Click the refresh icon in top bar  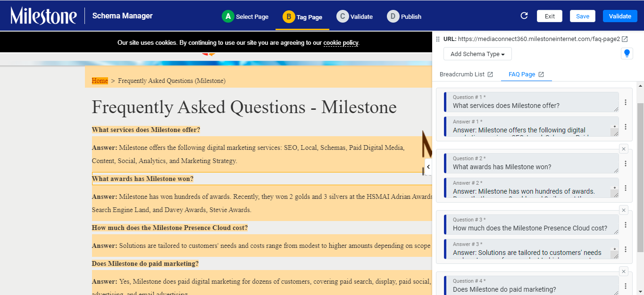point(524,16)
